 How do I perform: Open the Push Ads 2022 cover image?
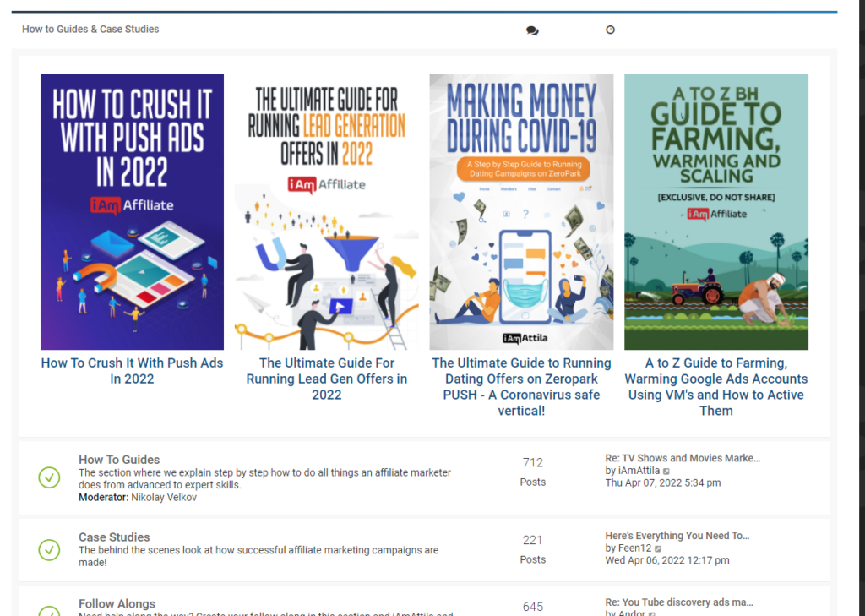[x=133, y=212]
